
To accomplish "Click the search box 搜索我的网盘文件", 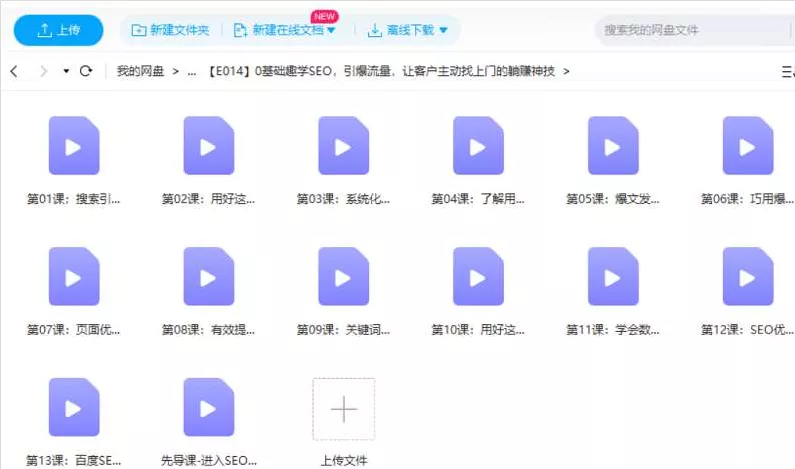I will 690,30.
